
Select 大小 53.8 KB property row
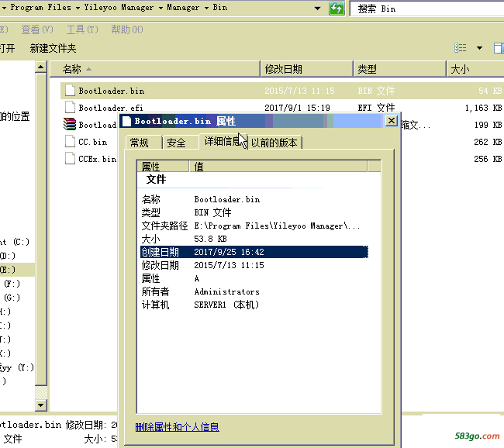click(x=254, y=239)
